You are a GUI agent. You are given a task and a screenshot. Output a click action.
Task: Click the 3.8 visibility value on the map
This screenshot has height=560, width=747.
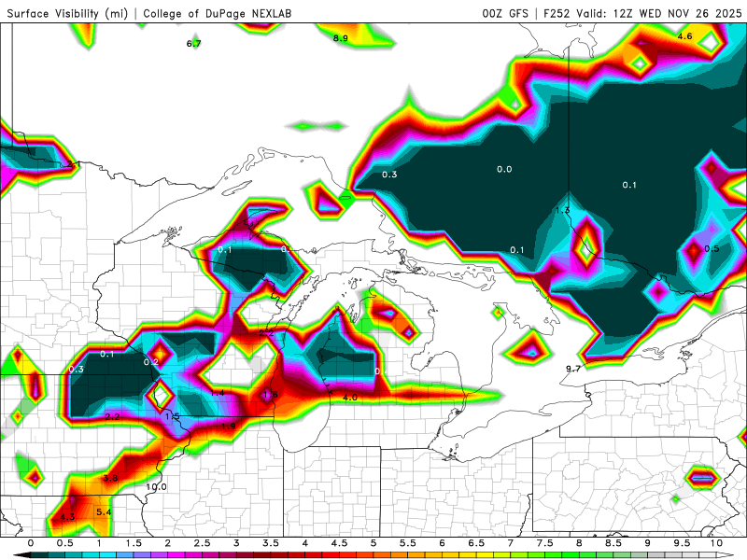110,478
